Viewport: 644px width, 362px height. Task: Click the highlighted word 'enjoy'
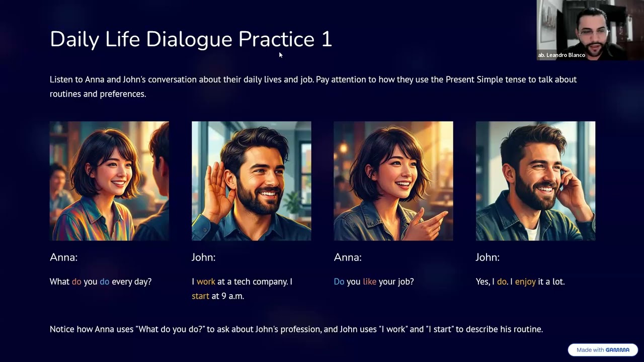point(525,282)
